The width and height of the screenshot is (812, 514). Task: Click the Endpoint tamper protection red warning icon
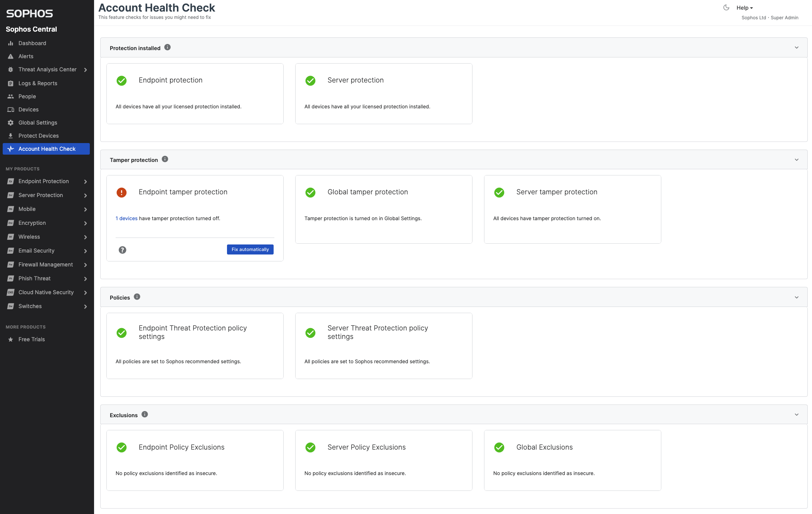[121, 192]
